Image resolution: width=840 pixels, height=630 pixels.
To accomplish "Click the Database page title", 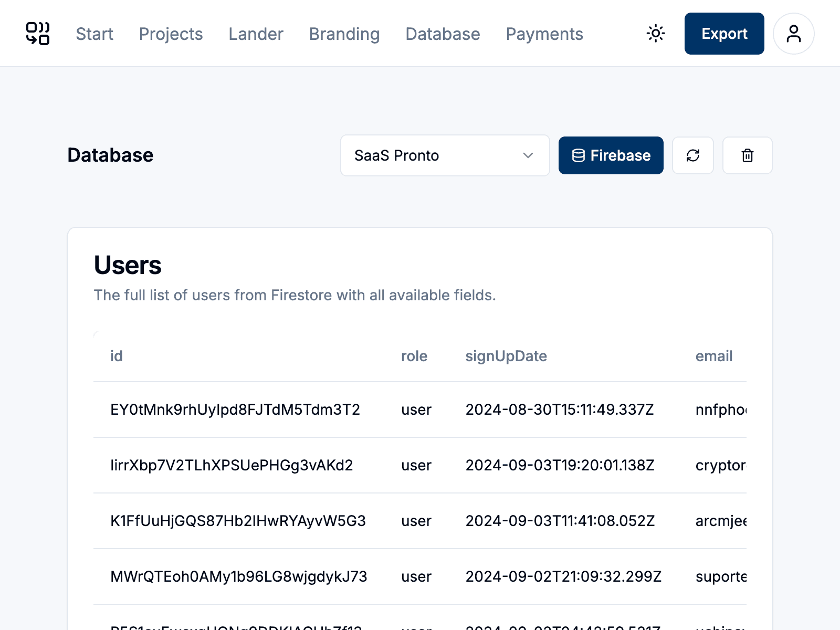I will click(x=110, y=155).
